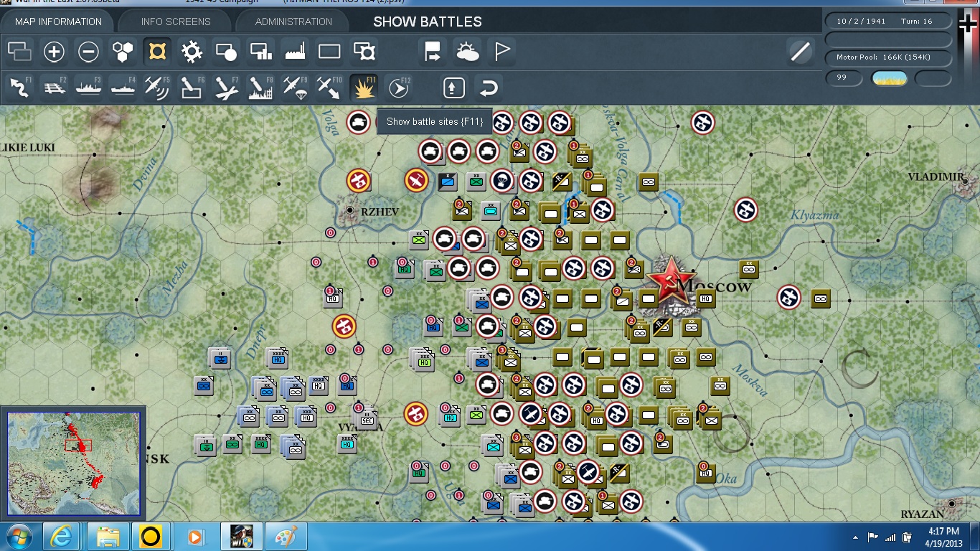Show hidden system tray icons
980x551 pixels.
coord(856,537)
